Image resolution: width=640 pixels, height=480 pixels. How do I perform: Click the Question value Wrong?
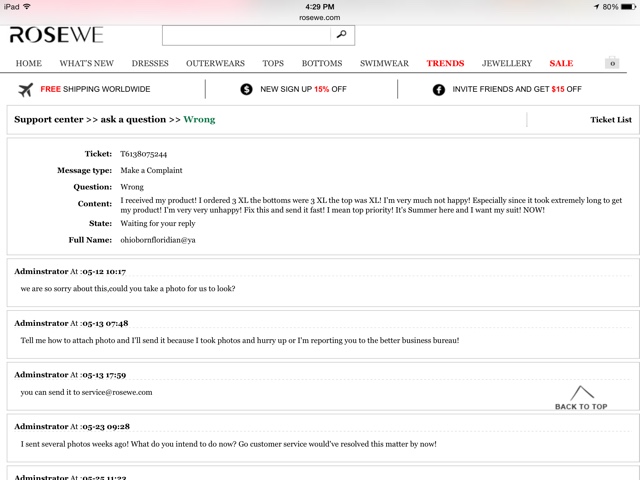coord(132,187)
